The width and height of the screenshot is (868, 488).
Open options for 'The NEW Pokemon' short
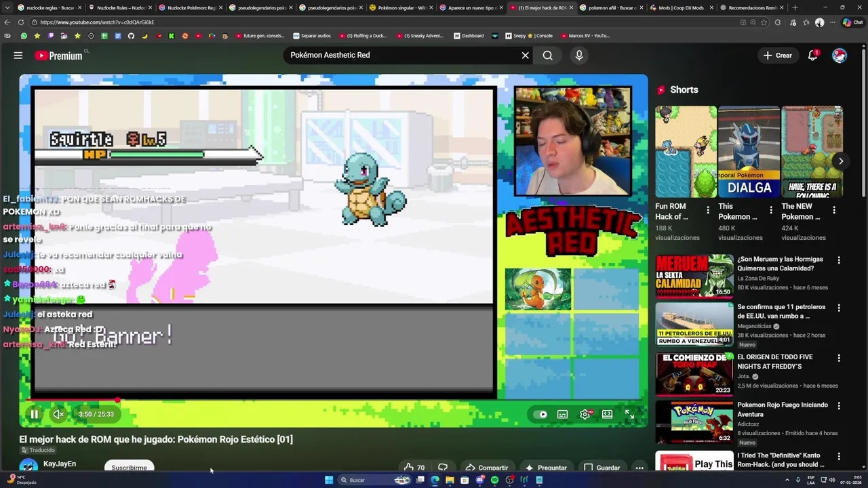[834, 210]
